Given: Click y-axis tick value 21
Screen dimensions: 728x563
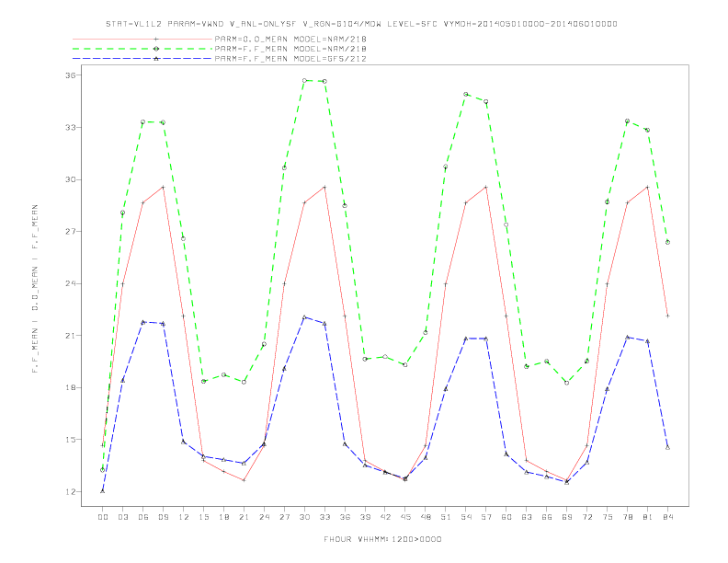Looking at the screenshot, I should [x=70, y=336].
